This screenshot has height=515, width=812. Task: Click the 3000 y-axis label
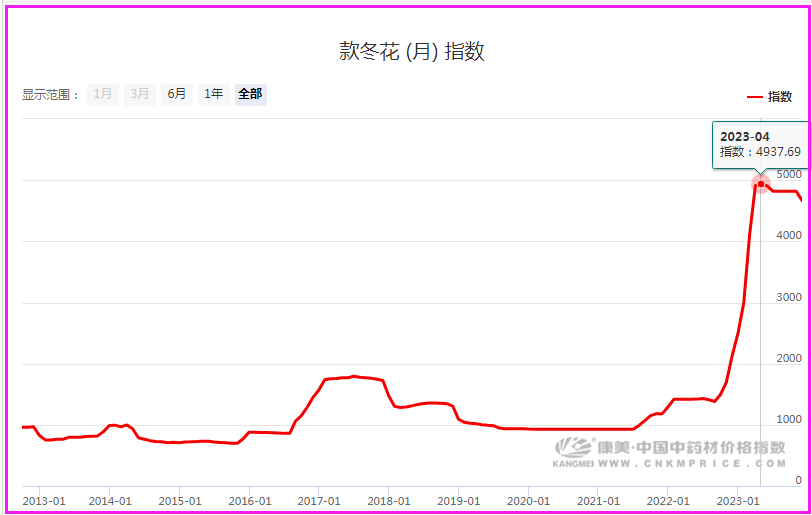(x=789, y=297)
